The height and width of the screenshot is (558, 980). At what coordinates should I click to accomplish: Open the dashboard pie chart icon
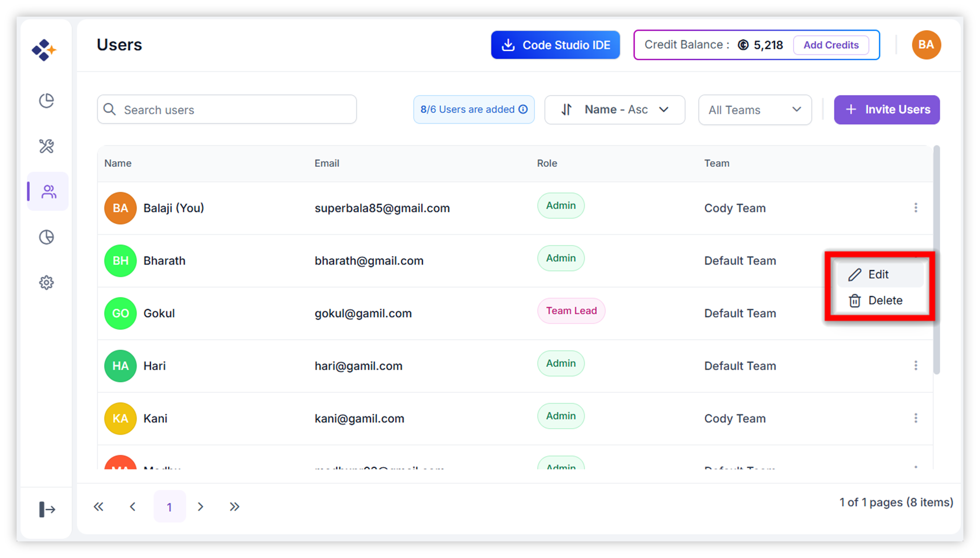(x=47, y=100)
